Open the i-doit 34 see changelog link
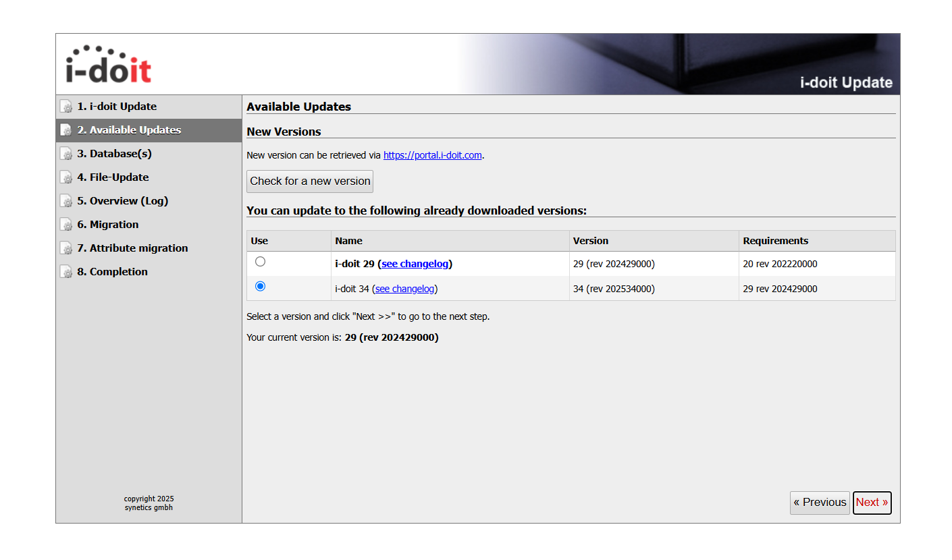 pyautogui.click(x=404, y=289)
